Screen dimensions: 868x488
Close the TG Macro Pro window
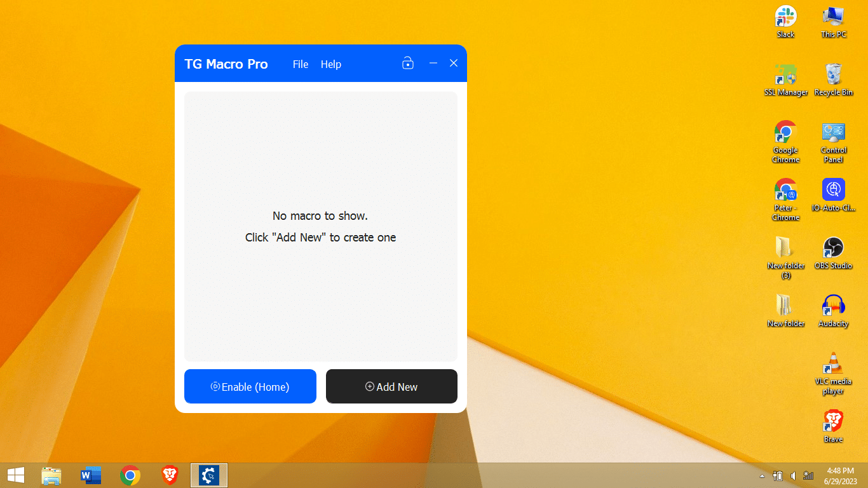coord(454,63)
